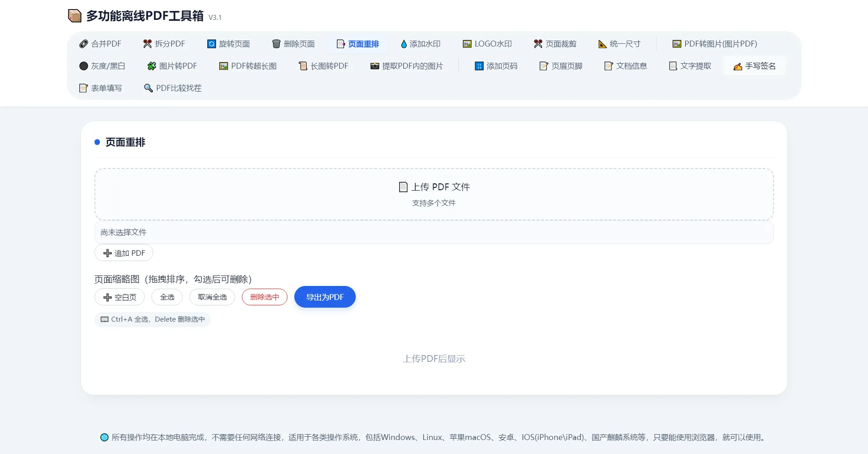Open the 文字提取 tab
Viewport: 868px width, 454px height.
tap(690, 66)
